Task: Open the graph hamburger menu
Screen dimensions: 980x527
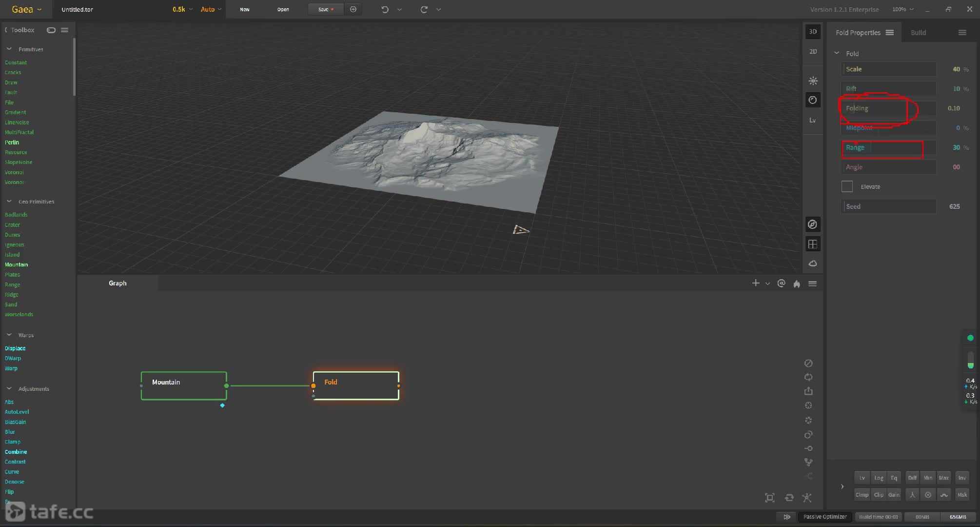Action: pyautogui.click(x=812, y=284)
